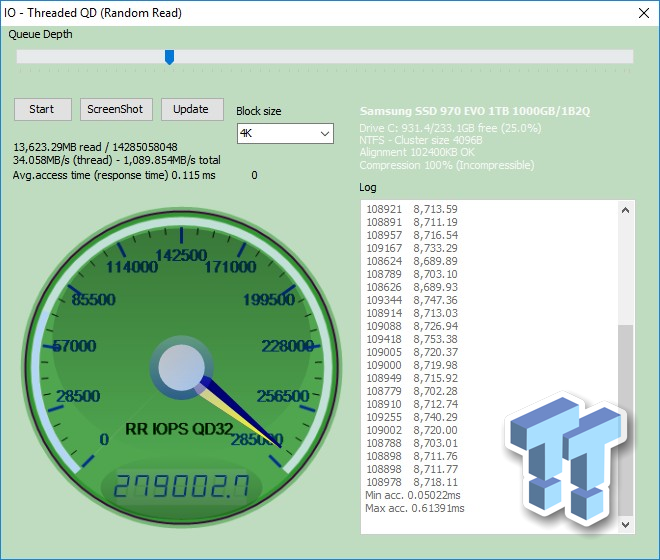Select log row 108898 8,711.76
Image resolution: width=660 pixels, height=560 pixels.
[412, 456]
